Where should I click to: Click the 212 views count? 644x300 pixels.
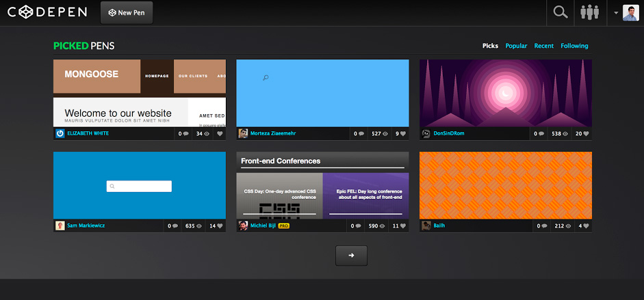(563, 226)
